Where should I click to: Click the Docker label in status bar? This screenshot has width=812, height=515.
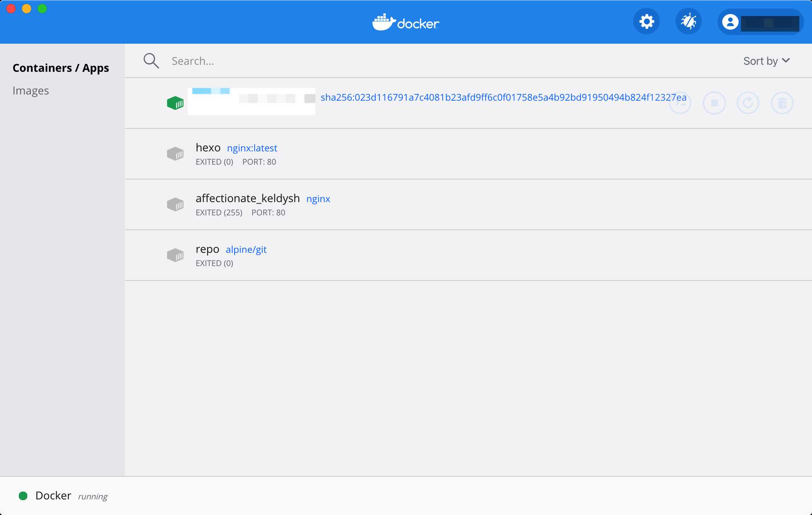click(x=53, y=495)
